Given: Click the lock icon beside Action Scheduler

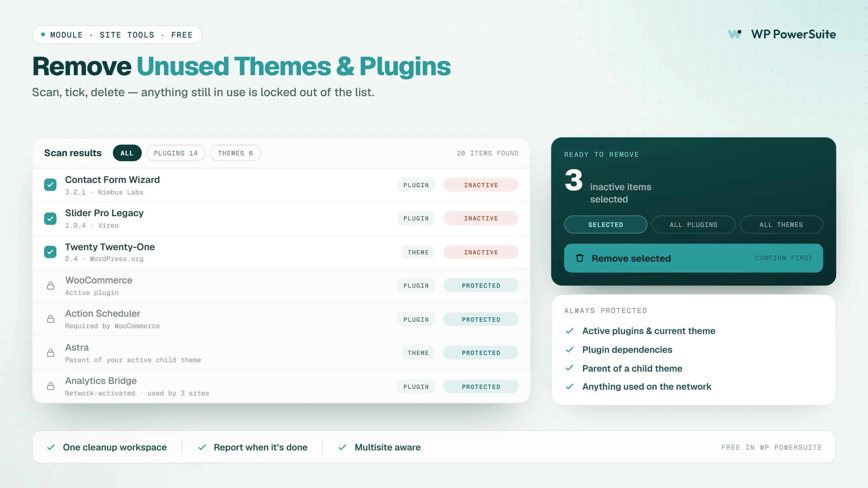Looking at the screenshot, I should pyautogui.click(x=51, y=319).
